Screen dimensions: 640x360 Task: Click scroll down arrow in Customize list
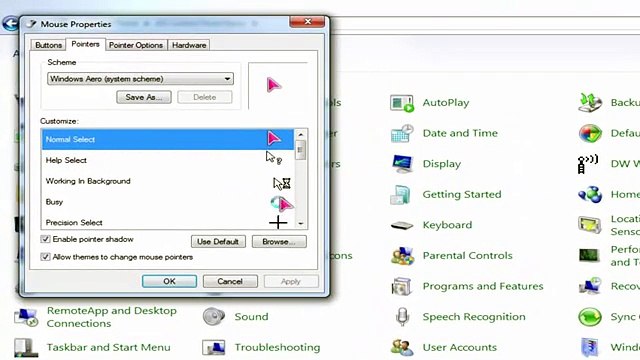[x=301, y=224]
